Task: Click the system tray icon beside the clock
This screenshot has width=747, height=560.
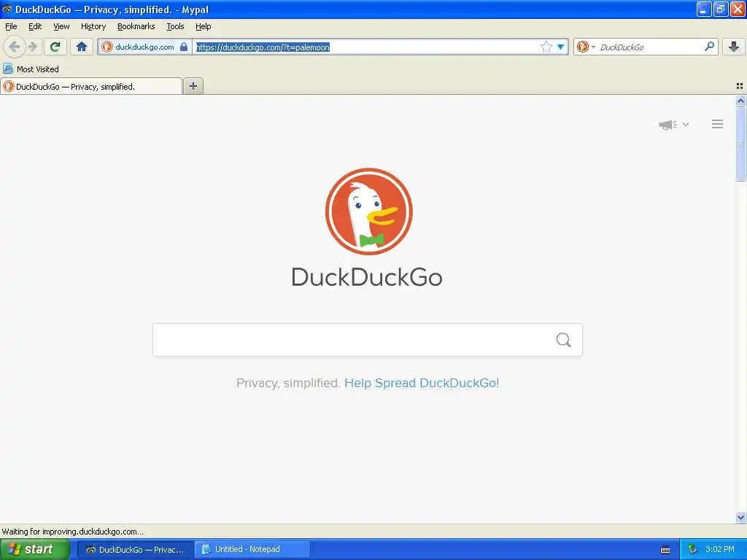Action: click(692, 550)
